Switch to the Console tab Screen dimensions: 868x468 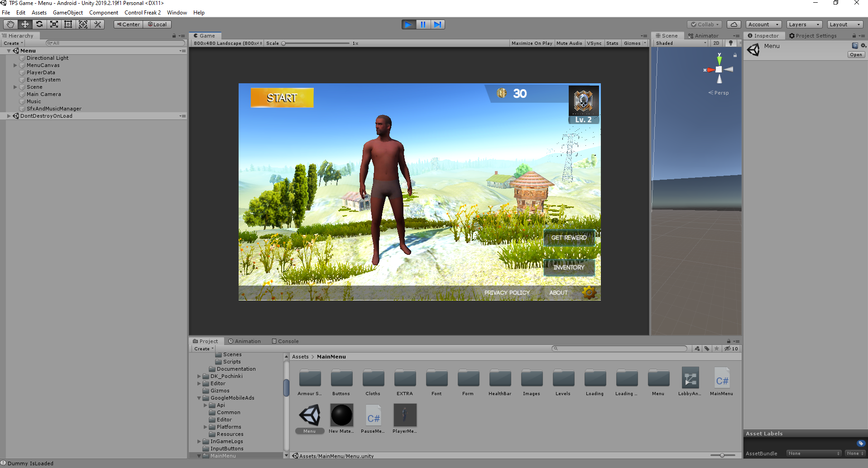(x=285, y=341)
